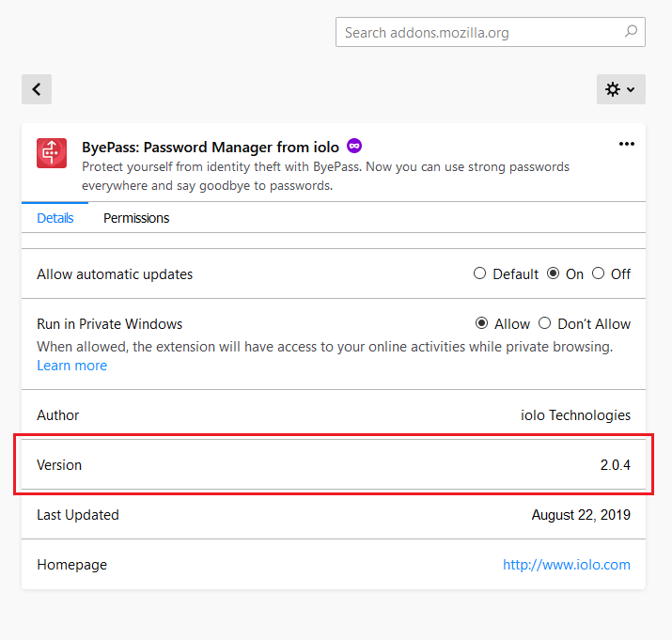The width and height of the screenshot is (672, 640).
Task: Click the Homepage label
Action: coord(71,565)
